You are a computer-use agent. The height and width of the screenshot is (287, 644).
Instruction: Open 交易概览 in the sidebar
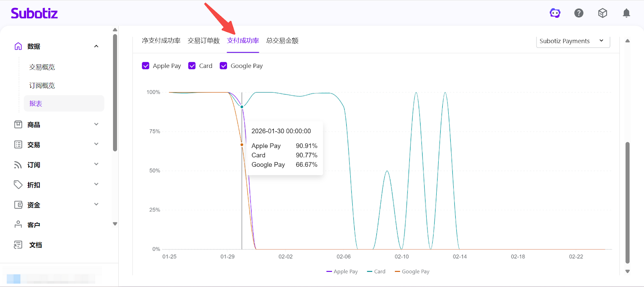point(42,67)
